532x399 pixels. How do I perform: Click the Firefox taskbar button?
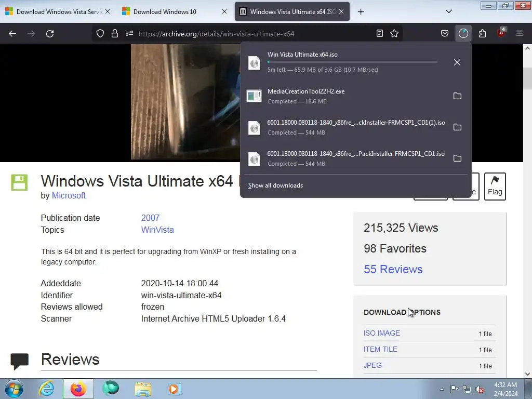pyautogui.click(x=78, y=389)
